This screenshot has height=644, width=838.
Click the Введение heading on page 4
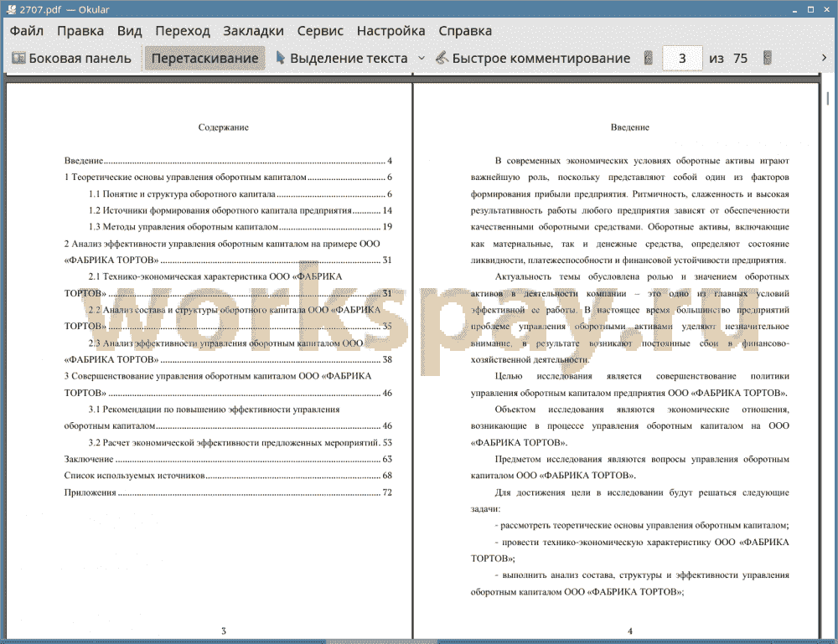[630, 127]
